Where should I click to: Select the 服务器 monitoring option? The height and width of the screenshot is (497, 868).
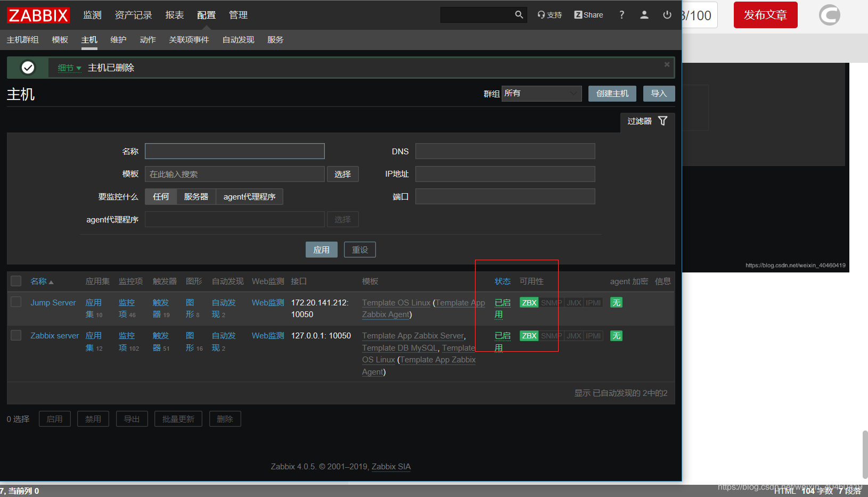click(x=196, y=197)
